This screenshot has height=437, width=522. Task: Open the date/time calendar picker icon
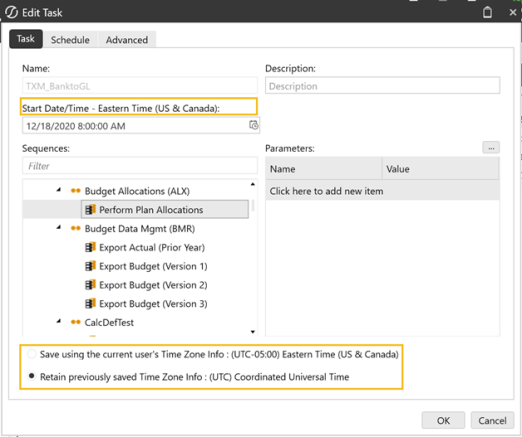(253, 125)
